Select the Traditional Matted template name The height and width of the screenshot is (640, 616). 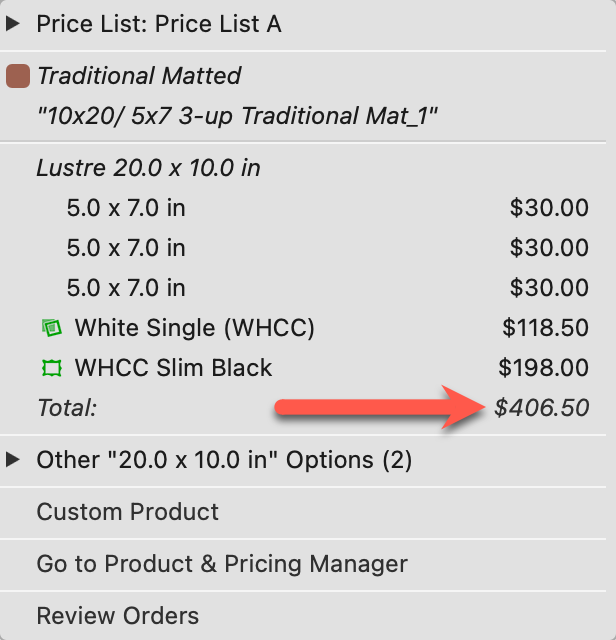(x=139, y=76)
